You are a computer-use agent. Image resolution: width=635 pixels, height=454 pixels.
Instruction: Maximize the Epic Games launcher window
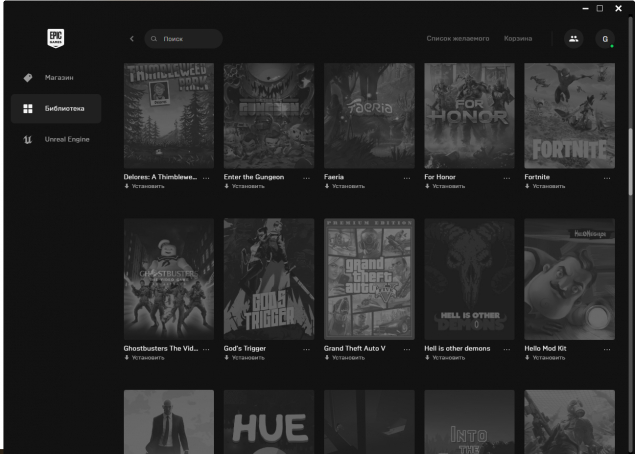(x=600, y=8)
